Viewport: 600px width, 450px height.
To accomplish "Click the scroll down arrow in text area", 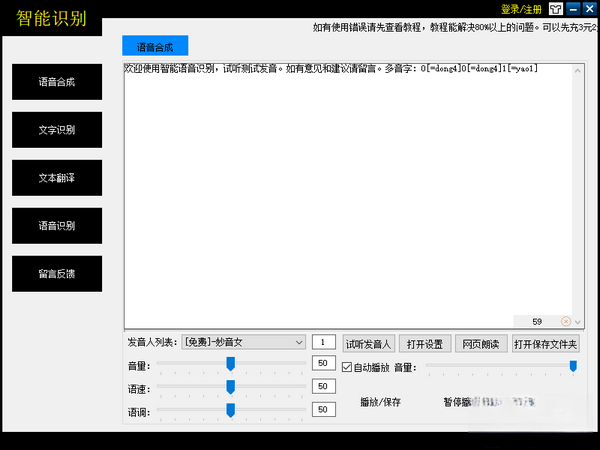I will click(x=580, y=321).
